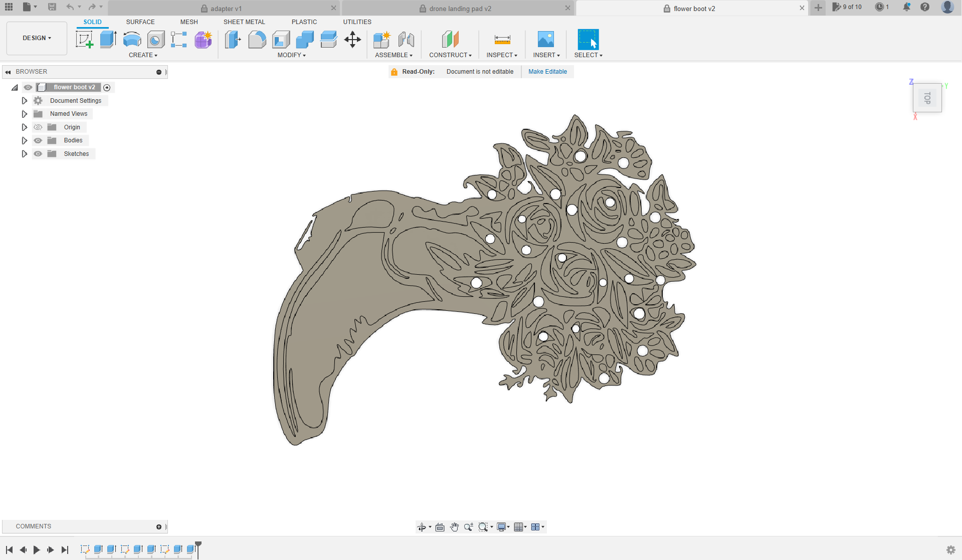This screenshot has width=962, height=560.
Task: Jump to the end of timeline
Action: [x=65, y=550]
